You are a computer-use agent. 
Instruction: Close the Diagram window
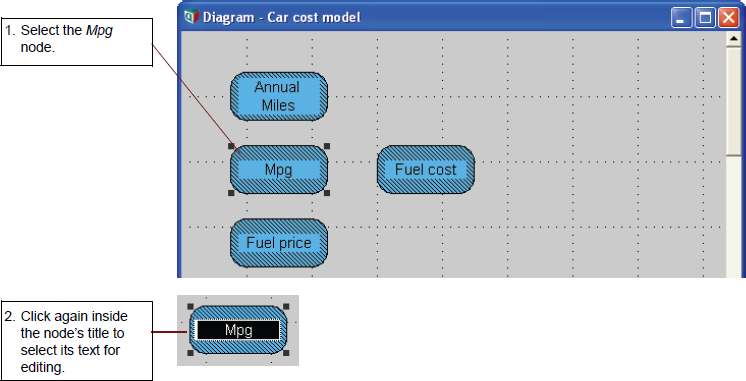coord(728,18)
